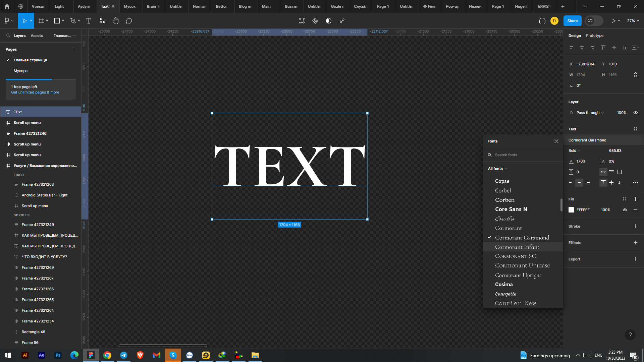Select Auto width text resizing
Image resolution: width=644 pixels, height=362 pixels.
point(603,172)
